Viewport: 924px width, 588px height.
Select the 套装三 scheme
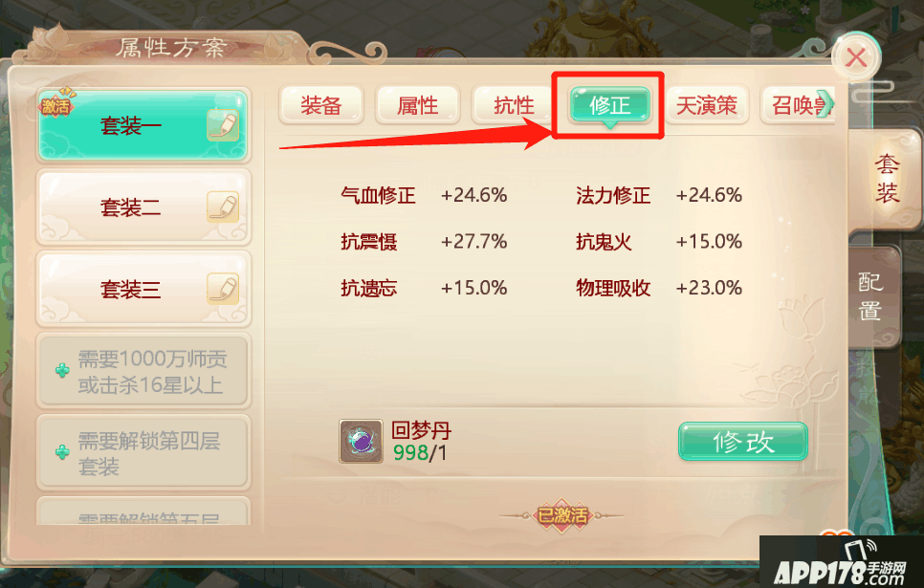coord(143,289)
